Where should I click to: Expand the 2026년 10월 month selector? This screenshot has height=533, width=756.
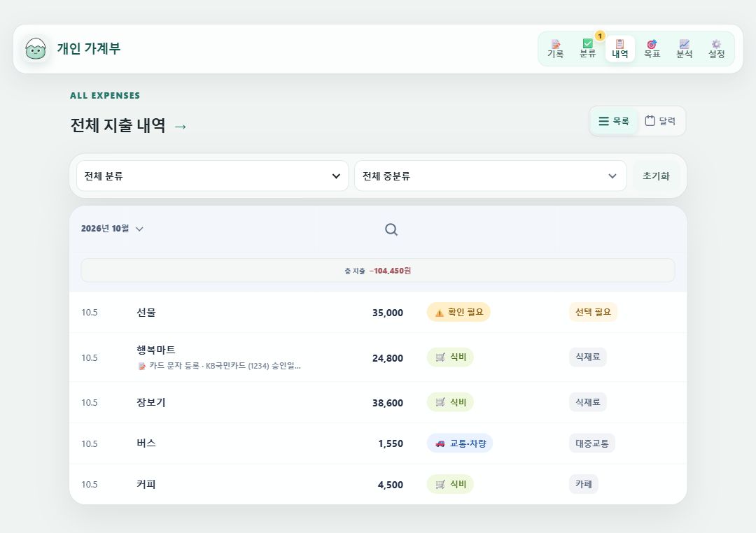click(112, 229)
